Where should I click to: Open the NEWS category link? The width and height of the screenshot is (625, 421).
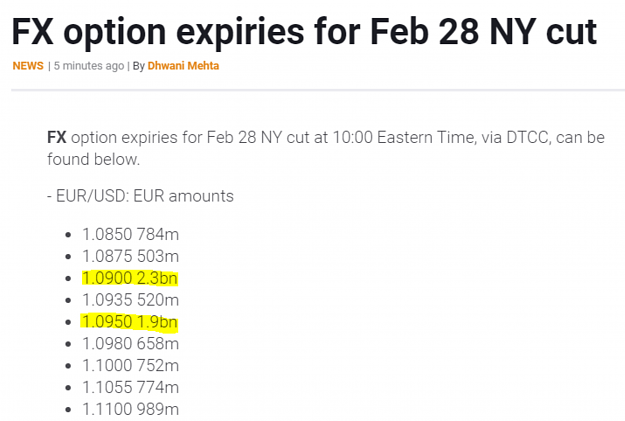point(28,66)
